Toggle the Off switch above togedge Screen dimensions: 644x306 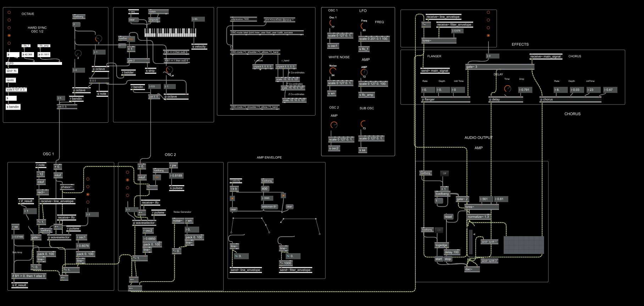[439, 230]
